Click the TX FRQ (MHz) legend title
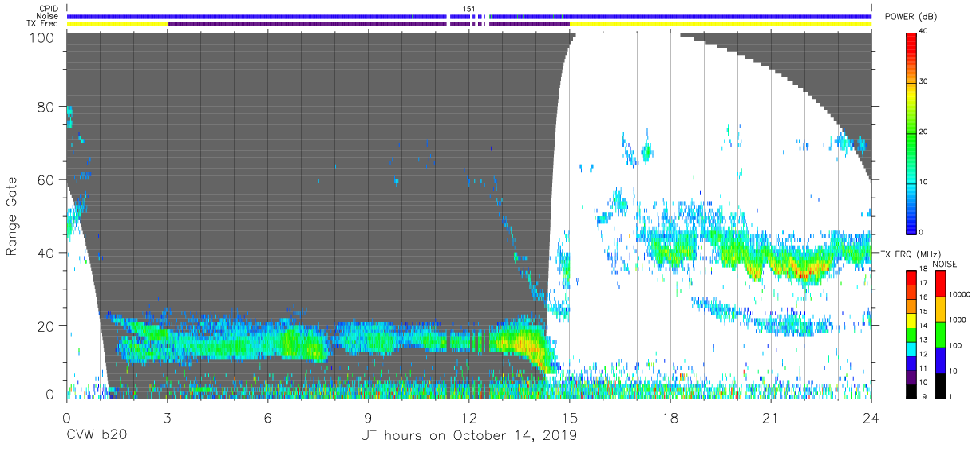 point(910,254)
